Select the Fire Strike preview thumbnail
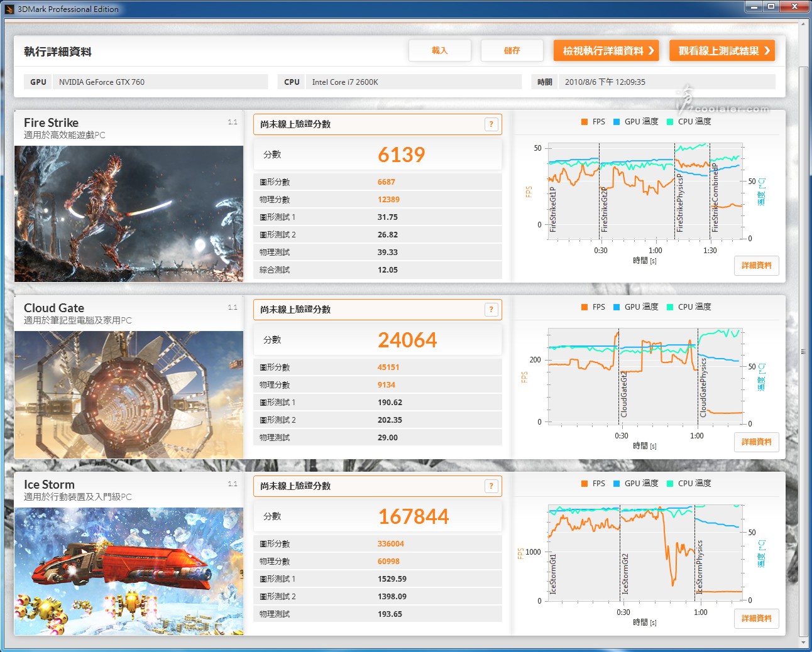This screenshot has width=812, height=652. (129, 214)
